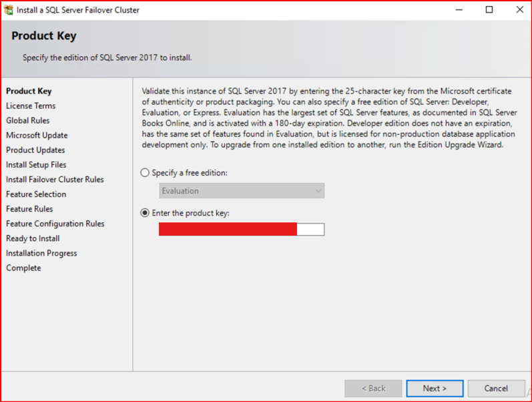Viewport: 532px width, 402px height.
Task: Minimize the installer window
Action: pos(459,10)
